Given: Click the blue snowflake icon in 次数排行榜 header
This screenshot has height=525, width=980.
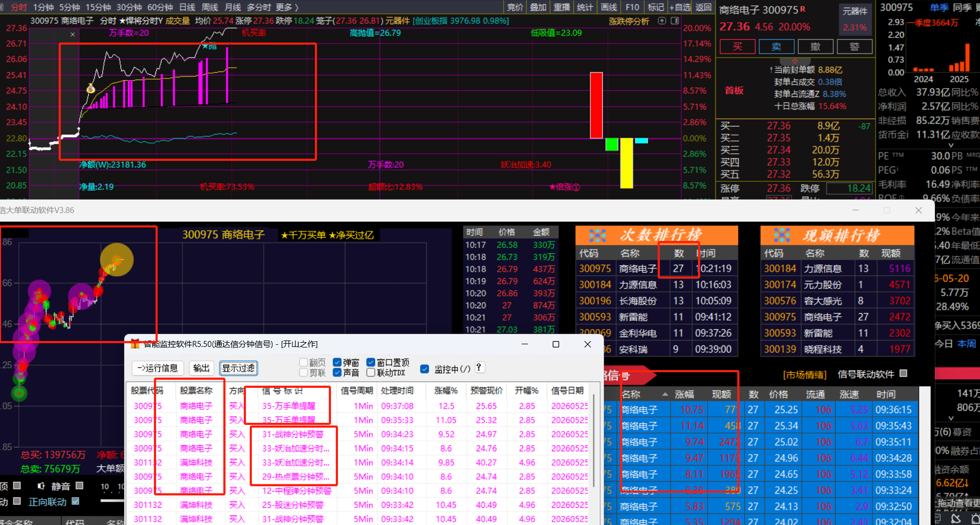Looking at the screenshot, I should point(597,235).
